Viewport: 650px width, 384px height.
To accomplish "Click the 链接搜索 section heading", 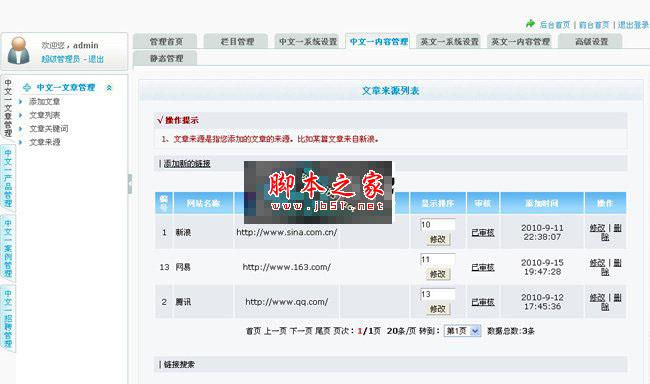I will [179, 365].
